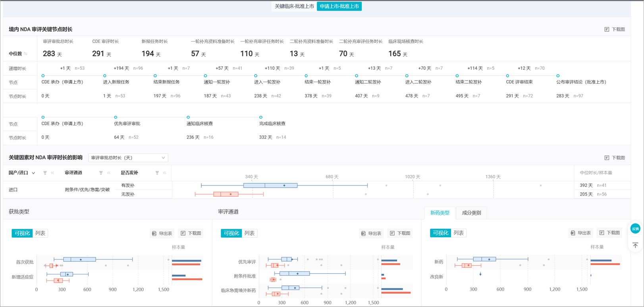The height and width of the screenshot is (307, 644).
Task: Click the 改良新 row label
Action: click(436, 276)
